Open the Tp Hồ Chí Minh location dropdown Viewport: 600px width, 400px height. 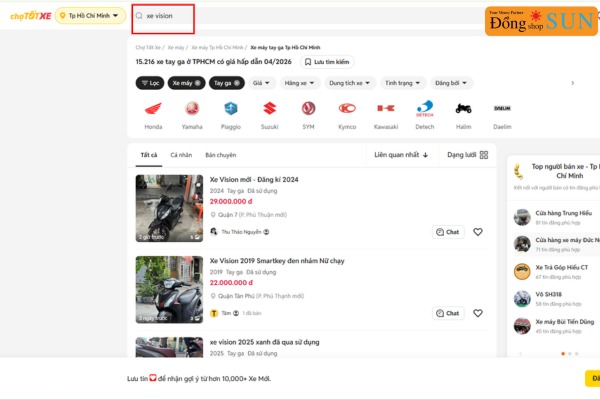click(x=90, y=16)
